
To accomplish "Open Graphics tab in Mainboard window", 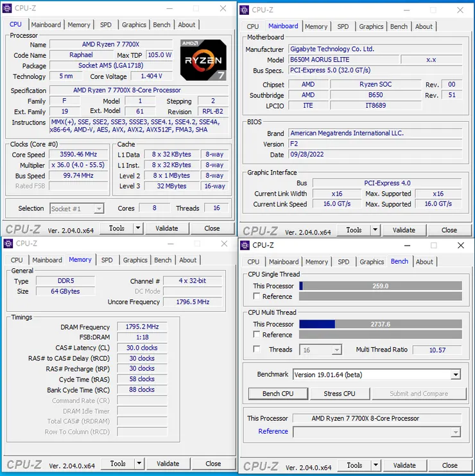I will pyautogui.click(x=371, y=27).
